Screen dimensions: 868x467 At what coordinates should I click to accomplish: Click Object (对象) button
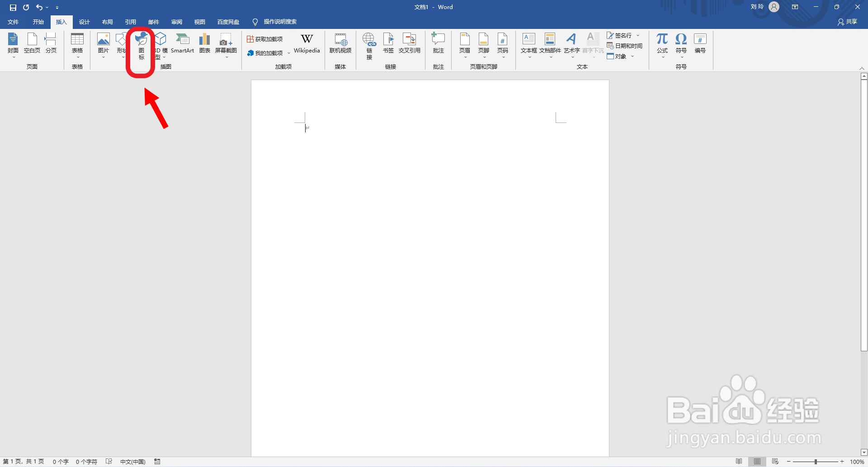(617, 57)
